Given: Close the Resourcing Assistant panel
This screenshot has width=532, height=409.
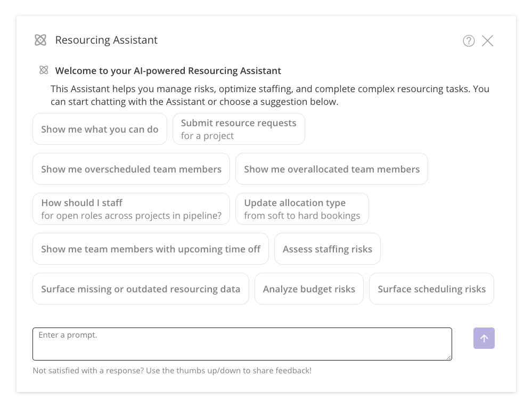Looking at the screenshot, I should (x=487, y=40).
